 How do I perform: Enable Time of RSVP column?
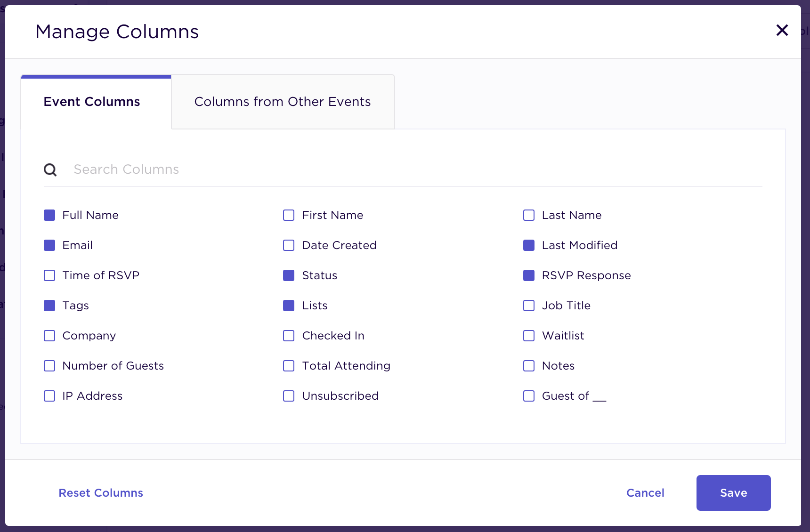pos(49,275)
